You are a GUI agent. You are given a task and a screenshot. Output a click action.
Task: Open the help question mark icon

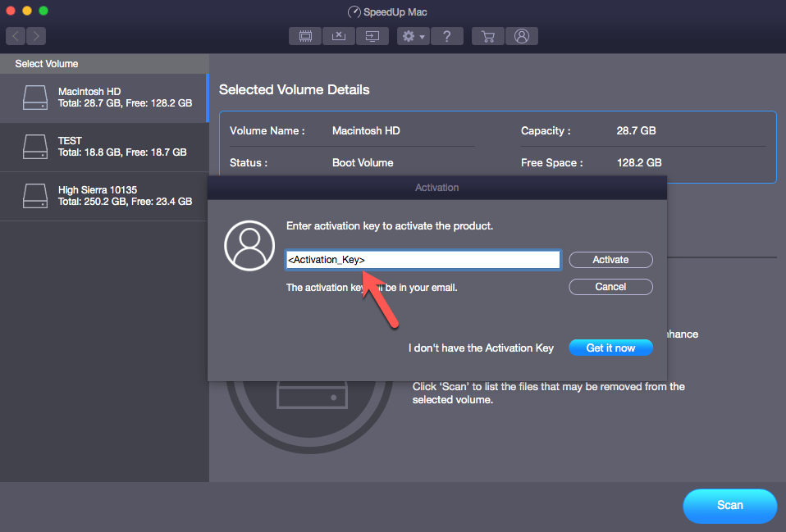(x=447, y=36)
